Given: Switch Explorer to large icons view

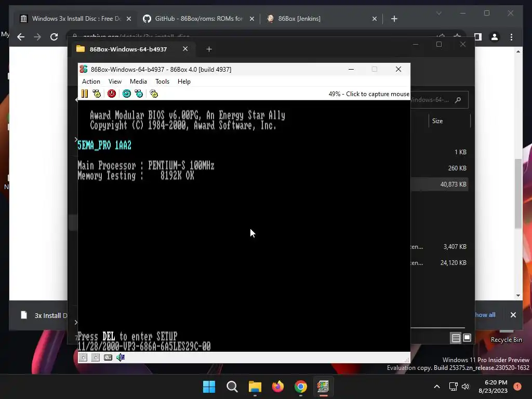Looking at the screenshot, I should tap(467, 338).
